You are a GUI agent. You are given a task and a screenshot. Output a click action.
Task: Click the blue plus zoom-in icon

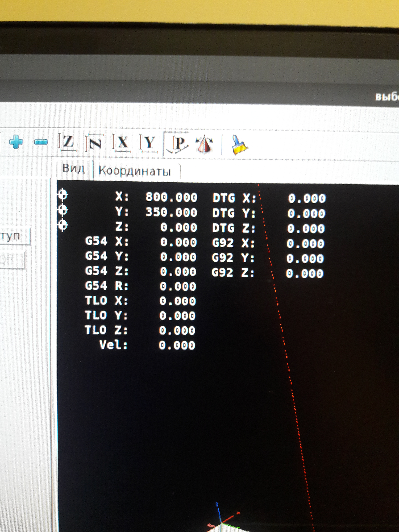pyautogui.click(x=16, y=142)
